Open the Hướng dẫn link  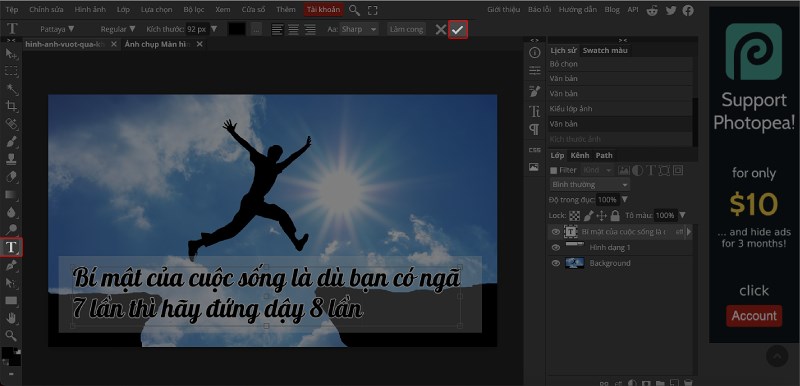click(x=579, y=10)
